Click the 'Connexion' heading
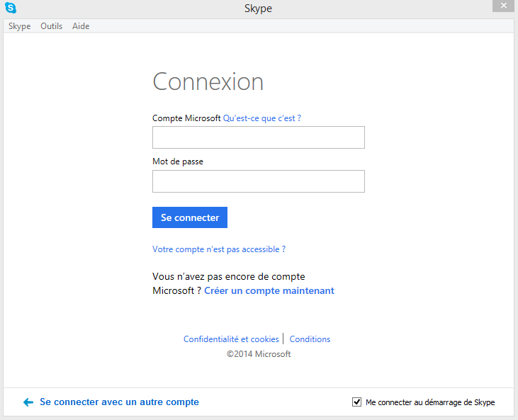518x420 pixels. 208,81
